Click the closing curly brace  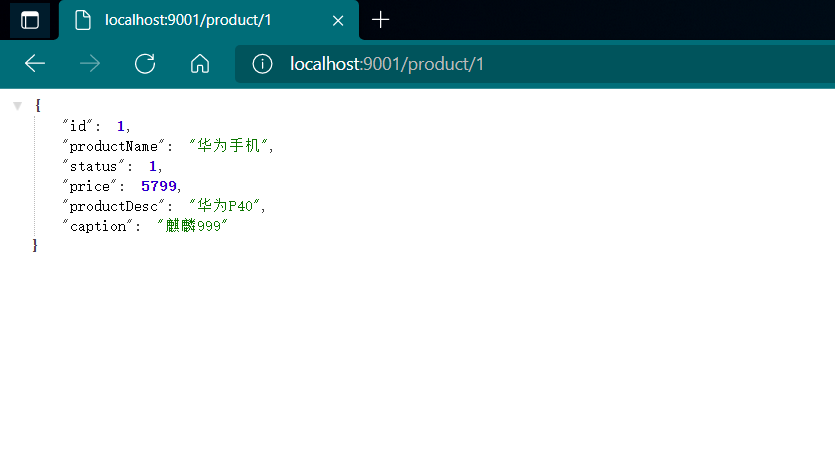pyautogui.click(x=35, y=246)
